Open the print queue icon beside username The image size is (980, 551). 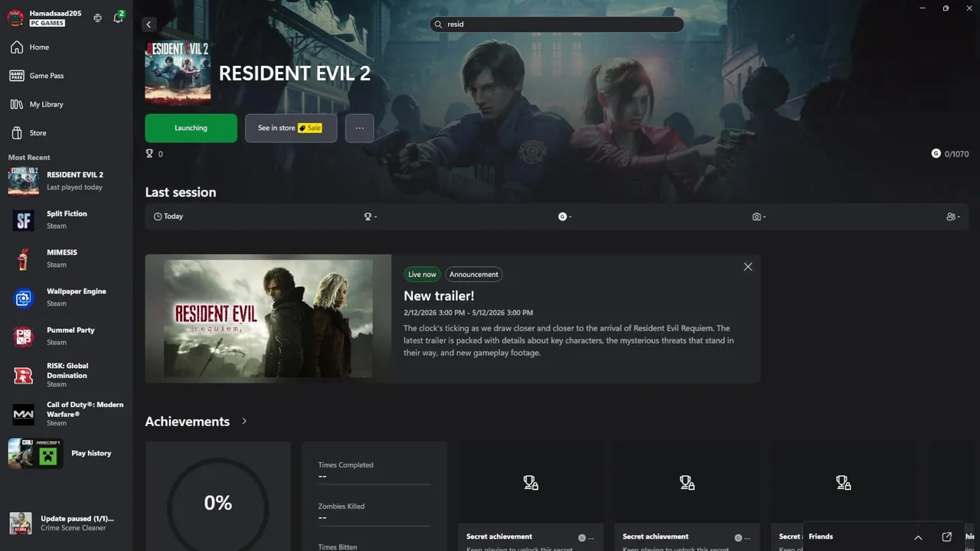point(97,18)
